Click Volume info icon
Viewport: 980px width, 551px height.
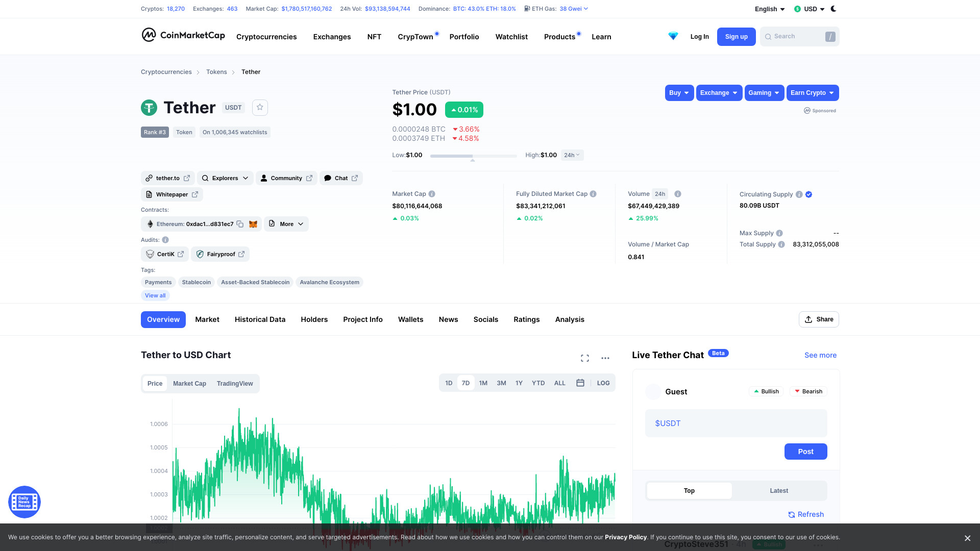tap(678, 194)
